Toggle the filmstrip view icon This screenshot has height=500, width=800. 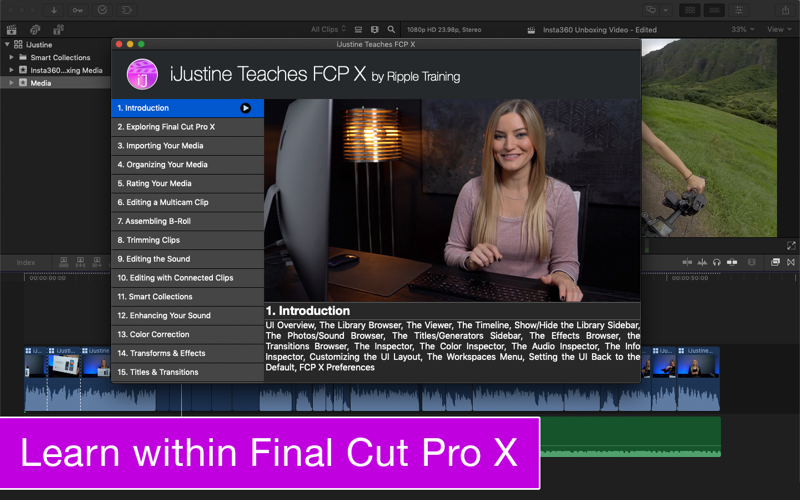point(374,30)
